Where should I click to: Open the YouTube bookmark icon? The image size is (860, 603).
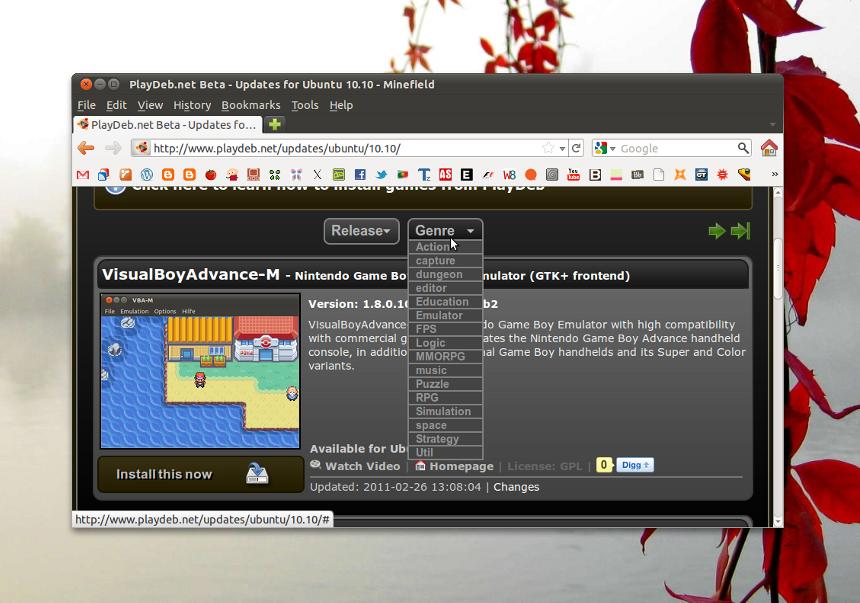573,174
